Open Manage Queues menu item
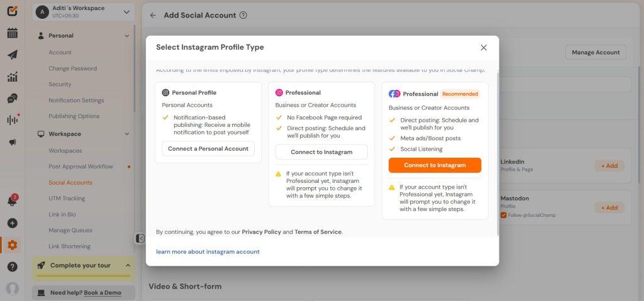Screen dimensions: 644x301 coord(70,231)
